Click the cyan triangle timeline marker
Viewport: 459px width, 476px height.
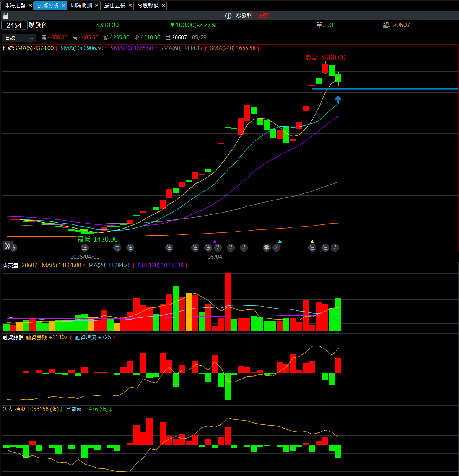point(280,242)
